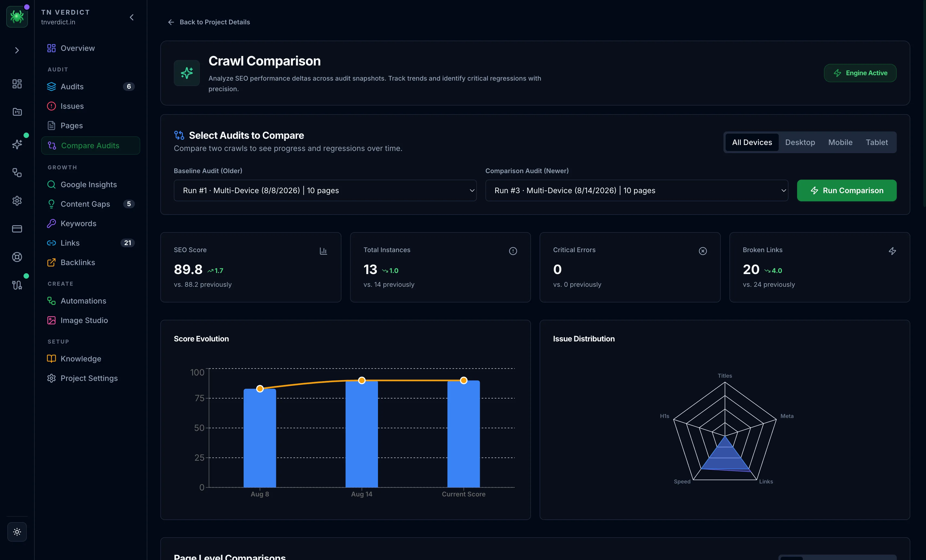Click the Engine Active status badge

pyautogui.click(x=860, y=73)
